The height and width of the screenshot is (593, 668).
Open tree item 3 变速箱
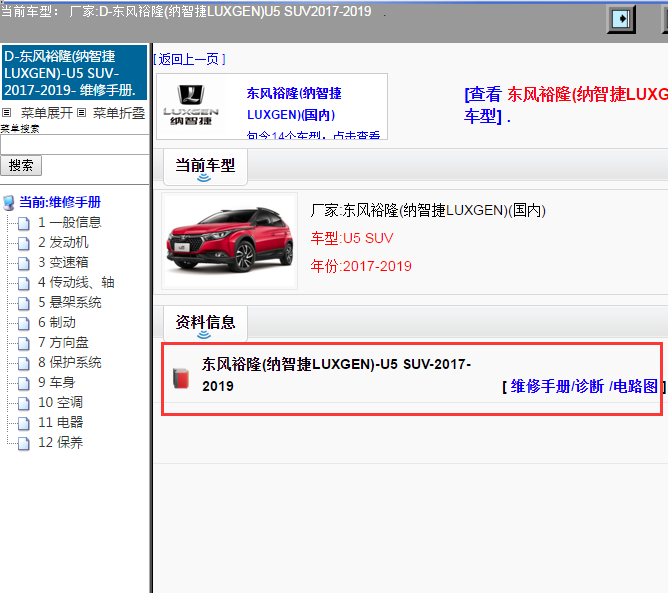click(x=63, y=262)
